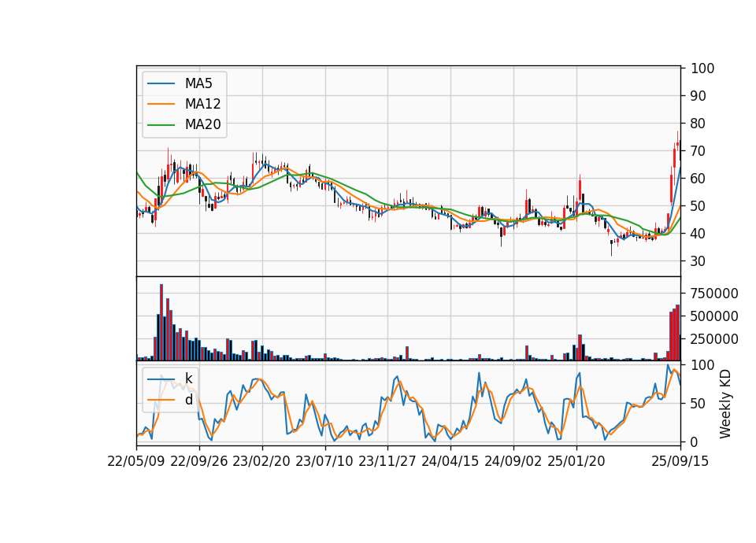Click the MA5 legend label

pos(198,83)
